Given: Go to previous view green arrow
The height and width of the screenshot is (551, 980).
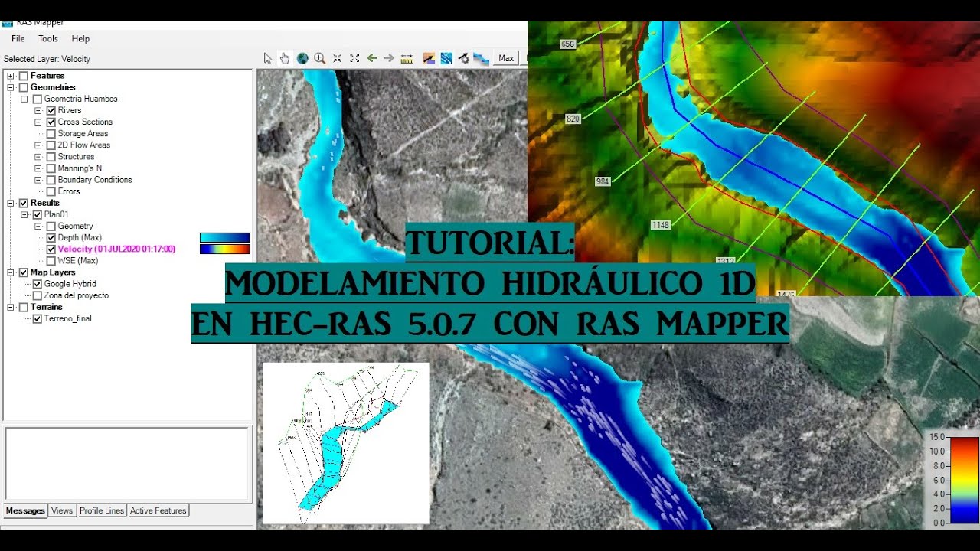Looking at the screenshot, I should click(372, 58).
